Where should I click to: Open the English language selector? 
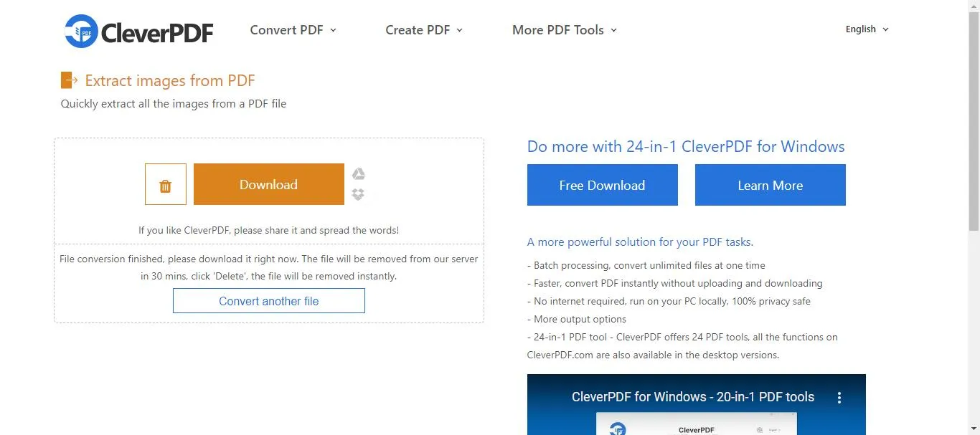click(867, 29)
